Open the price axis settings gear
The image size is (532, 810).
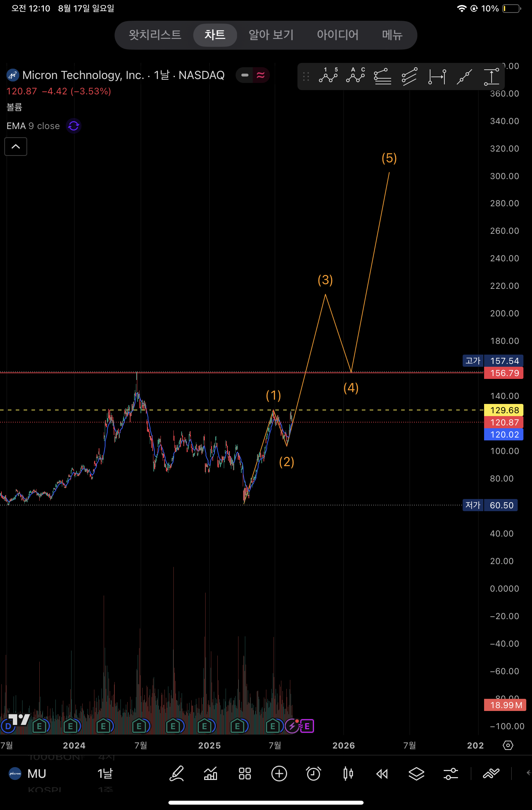click(x=508, y=745)
